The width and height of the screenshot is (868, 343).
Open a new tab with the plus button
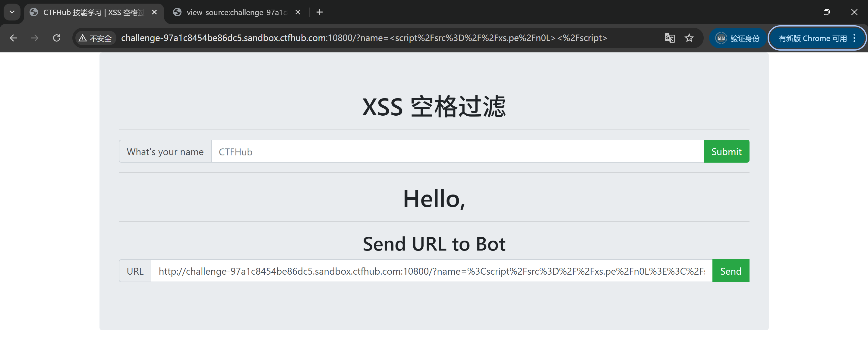point(320,12)
